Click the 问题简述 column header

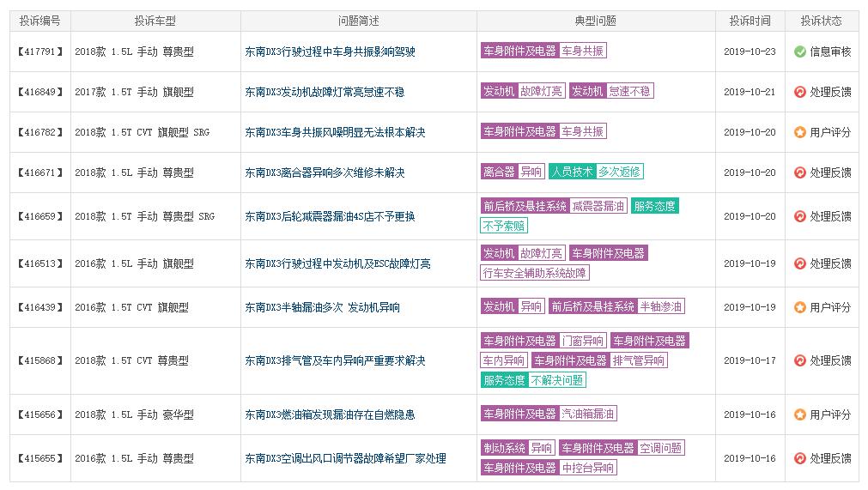click(359, 21)
